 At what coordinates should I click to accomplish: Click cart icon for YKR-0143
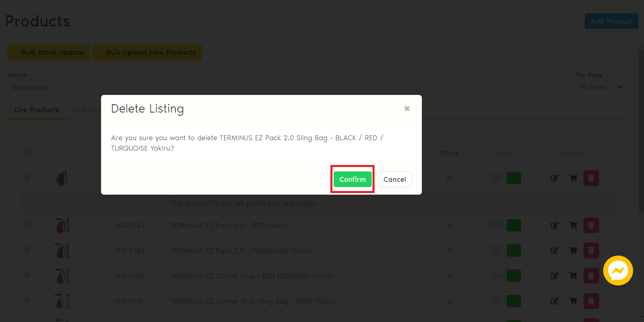(x=573, y=251)
